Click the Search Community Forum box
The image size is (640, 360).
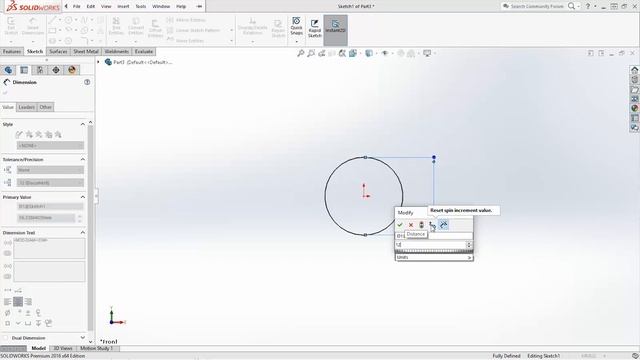(x=533, y=6)
